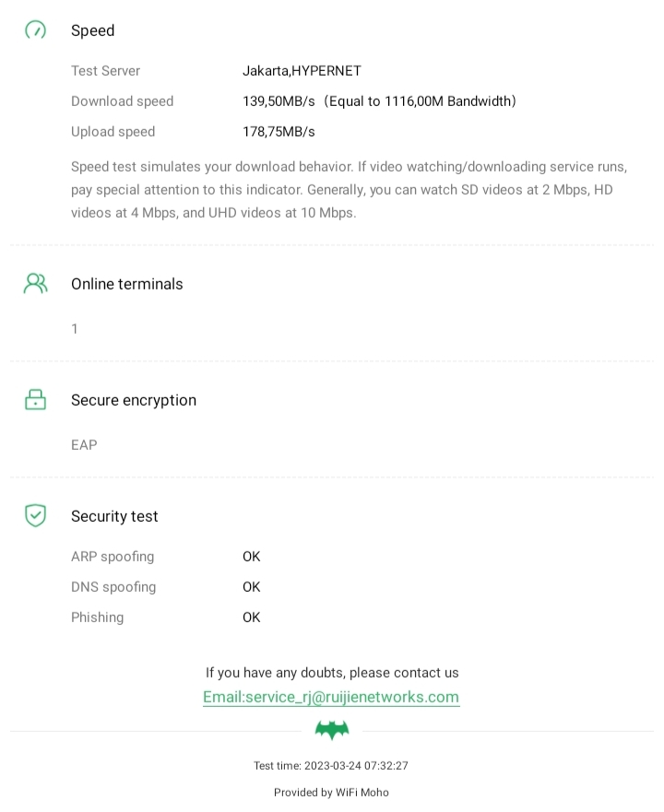Click the Security test heading
This screenshot has height=812, width=664.
point(114,516)
